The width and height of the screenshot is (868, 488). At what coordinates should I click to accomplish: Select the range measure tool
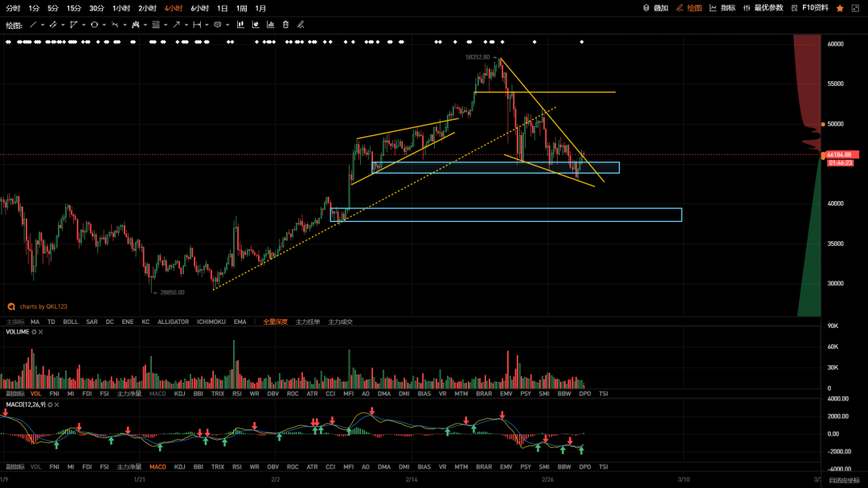pos(197,25)
